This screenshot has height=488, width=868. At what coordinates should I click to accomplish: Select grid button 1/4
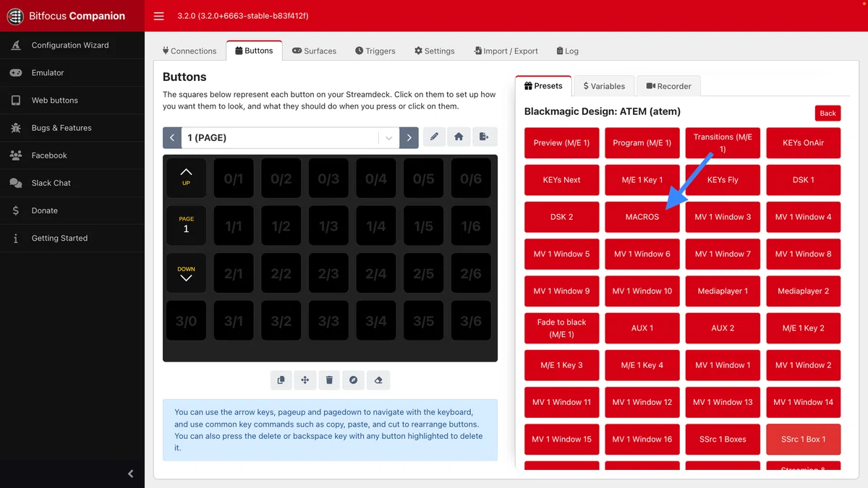376,225
